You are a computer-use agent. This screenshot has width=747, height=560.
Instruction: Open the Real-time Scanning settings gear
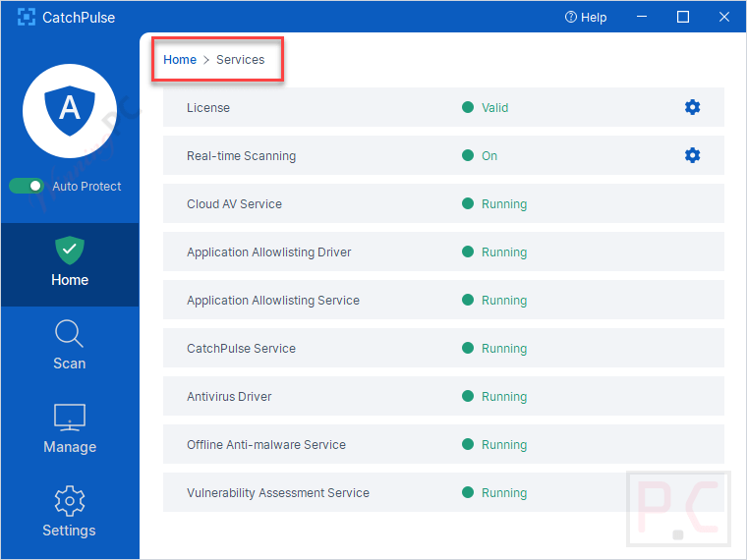pyautogui.click(x=692, y=155)
